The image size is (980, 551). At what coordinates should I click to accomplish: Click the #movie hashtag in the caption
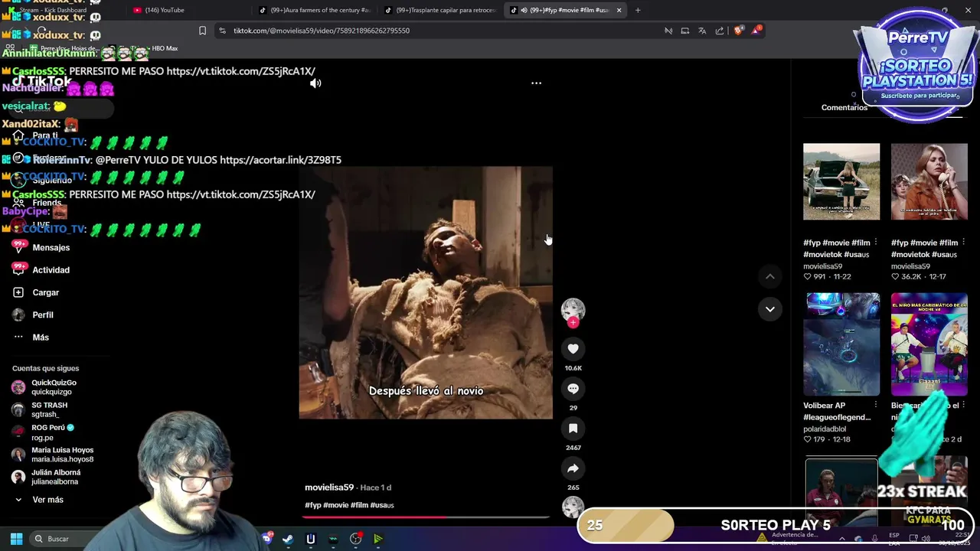coord(335,505)
